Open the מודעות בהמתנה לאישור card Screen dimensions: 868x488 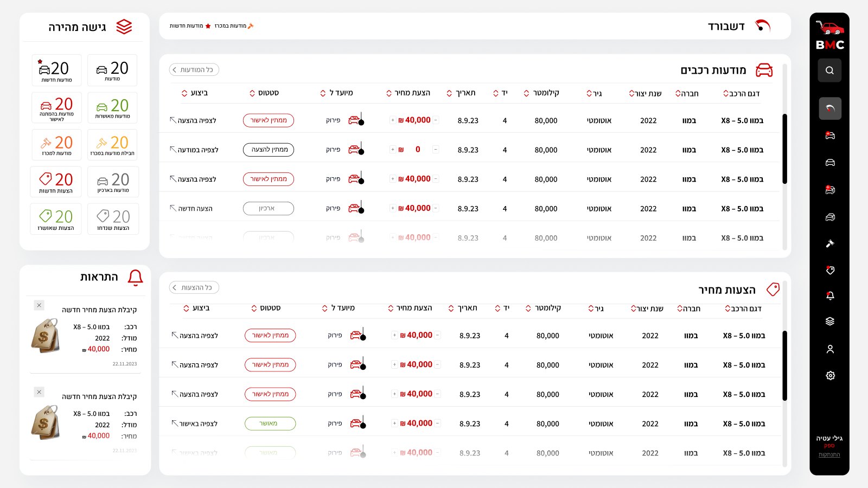coord(56,107)
